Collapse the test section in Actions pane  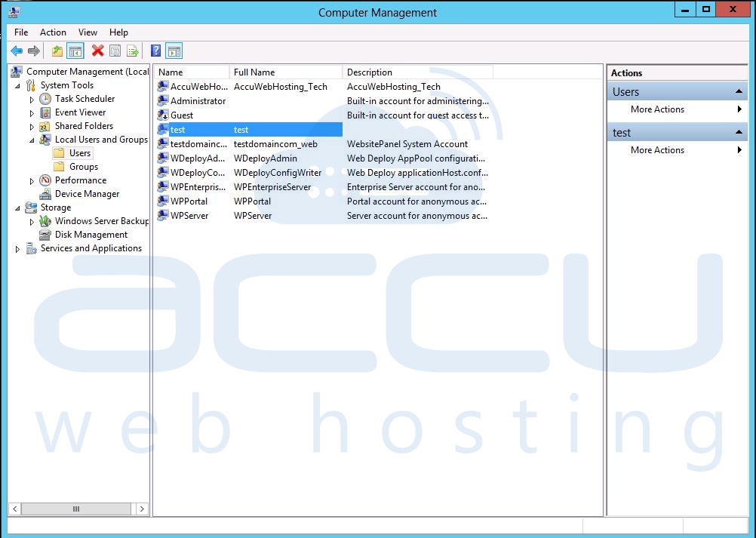pos(738,132)
